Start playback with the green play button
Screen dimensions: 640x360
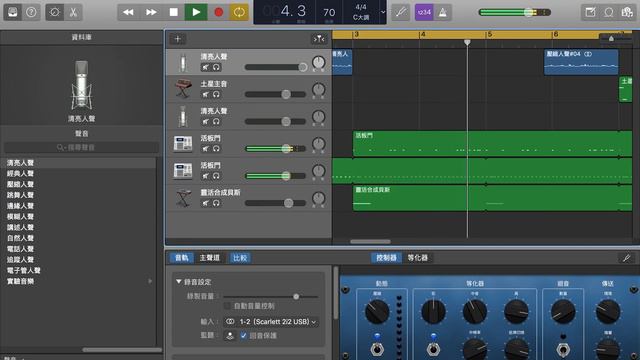[196, 12]
